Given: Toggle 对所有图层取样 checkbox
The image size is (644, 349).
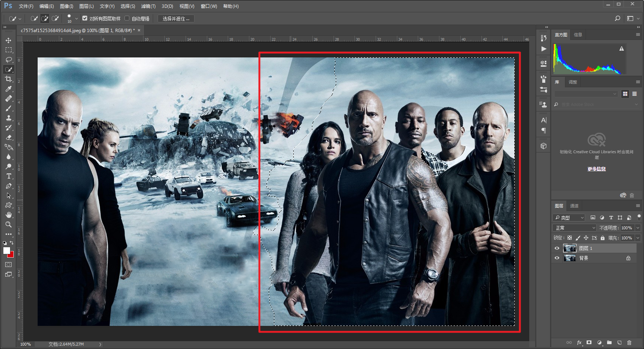Looking at the screenshot, I should [x=85, y=18].
